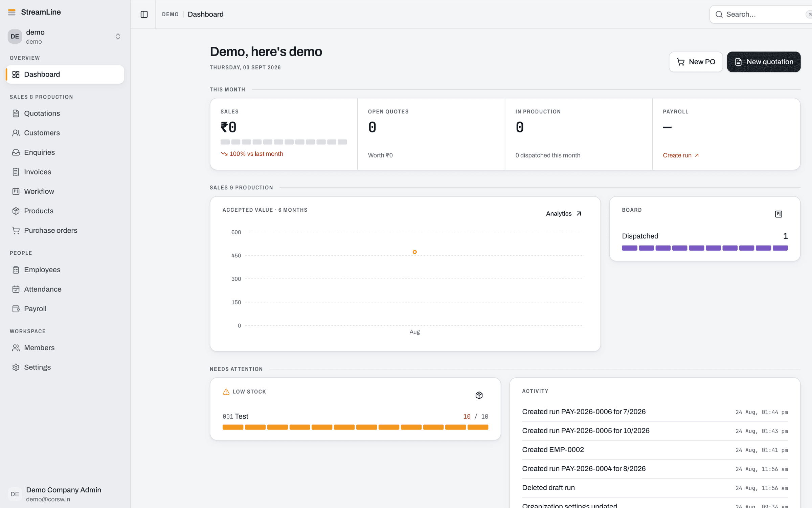Click the Payroll wallet icon in sidebar
Viewport: 812px width, 508px height.
click(x=16, y=309)
